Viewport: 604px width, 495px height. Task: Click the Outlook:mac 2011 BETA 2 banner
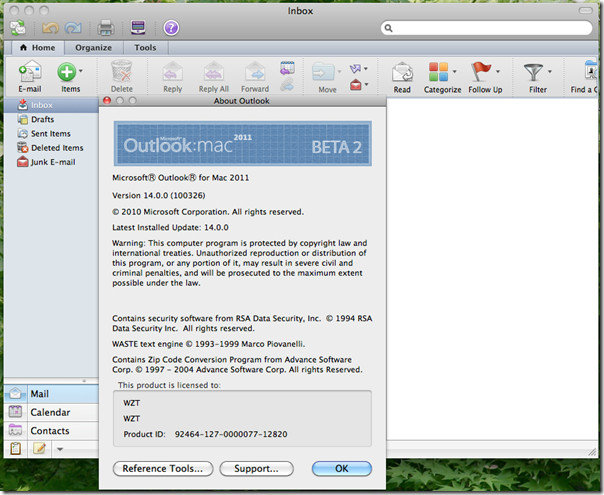[243, 143]
